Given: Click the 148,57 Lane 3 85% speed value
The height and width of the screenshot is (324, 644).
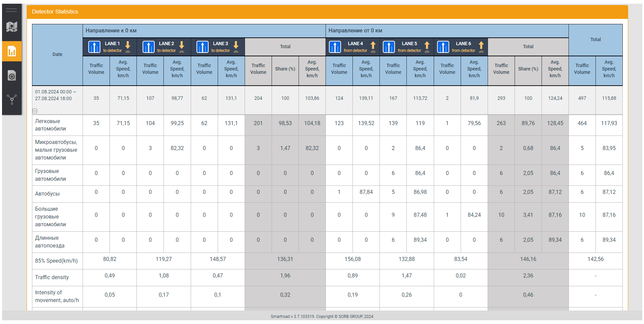Looking at the screenshot, I should (218, 259).
